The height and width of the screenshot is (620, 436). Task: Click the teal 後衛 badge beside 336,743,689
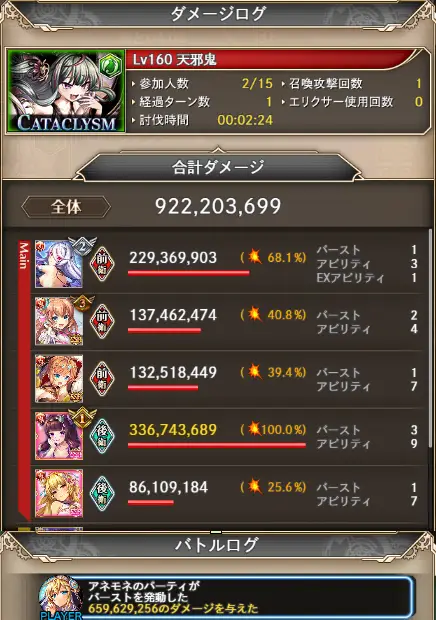point(102,436)
